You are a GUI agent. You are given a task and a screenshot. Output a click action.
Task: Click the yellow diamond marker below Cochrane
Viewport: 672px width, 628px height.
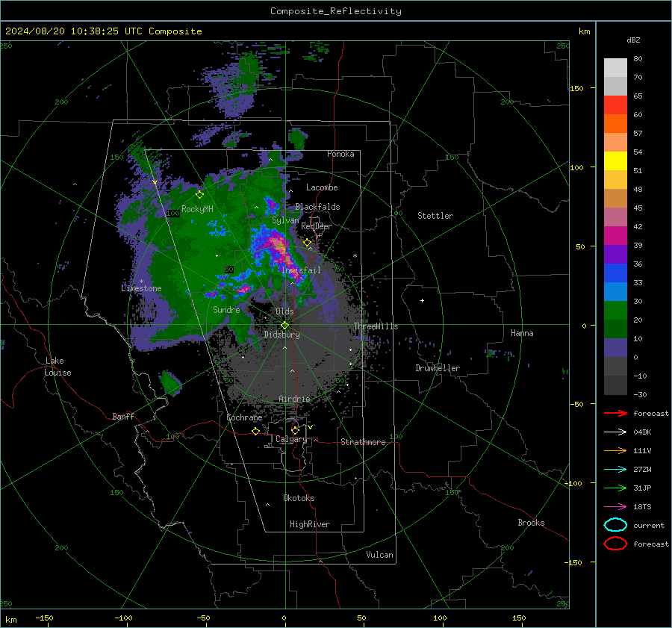pos(256,432)
